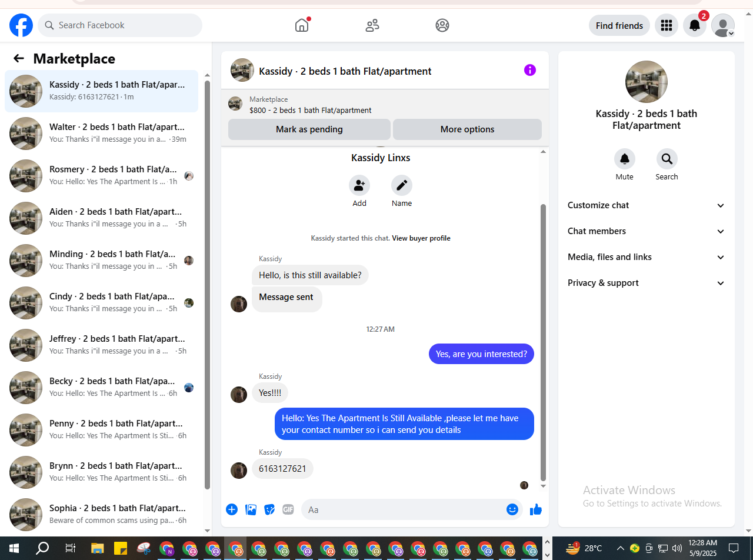Add Kassidy Linxs using the Add icon

[x=359, y=185]
